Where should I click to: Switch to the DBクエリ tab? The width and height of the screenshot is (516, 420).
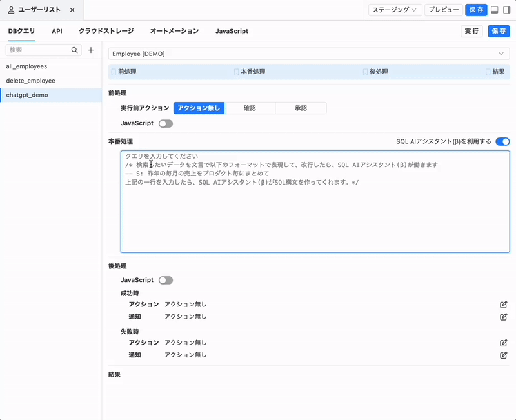click(x=21, y=31)
